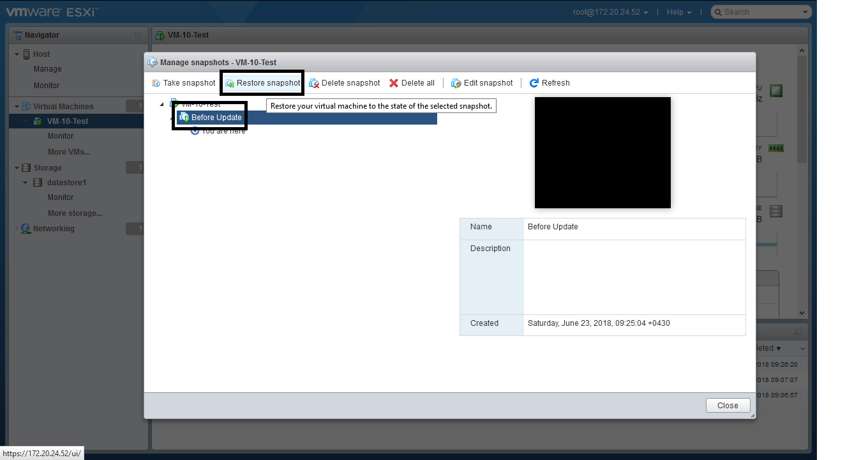
Task: Click the red Delete all icon
Action: (x=394, y=83)
